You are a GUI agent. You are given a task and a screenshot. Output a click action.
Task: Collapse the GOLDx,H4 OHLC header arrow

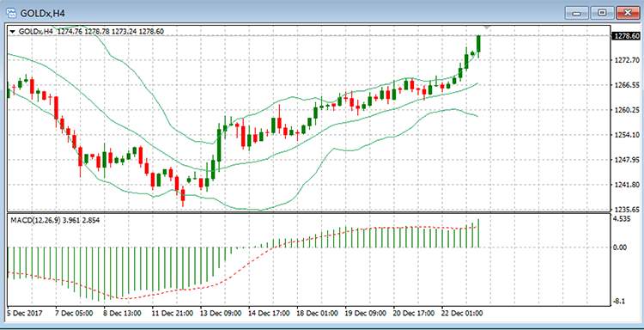(12, 31)
